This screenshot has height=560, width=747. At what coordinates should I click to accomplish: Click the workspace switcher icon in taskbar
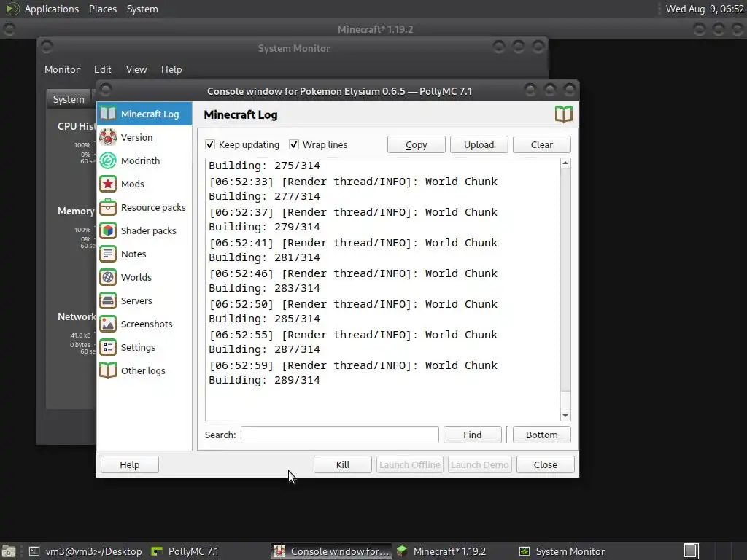(691, 551)
